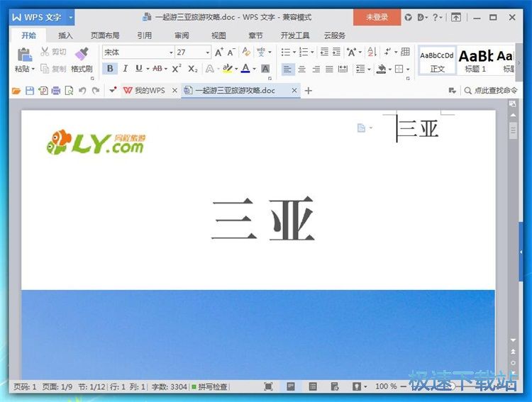532x402 pixels.
Task: Increase paragraph indent icon
Action: tap(336, 52)
